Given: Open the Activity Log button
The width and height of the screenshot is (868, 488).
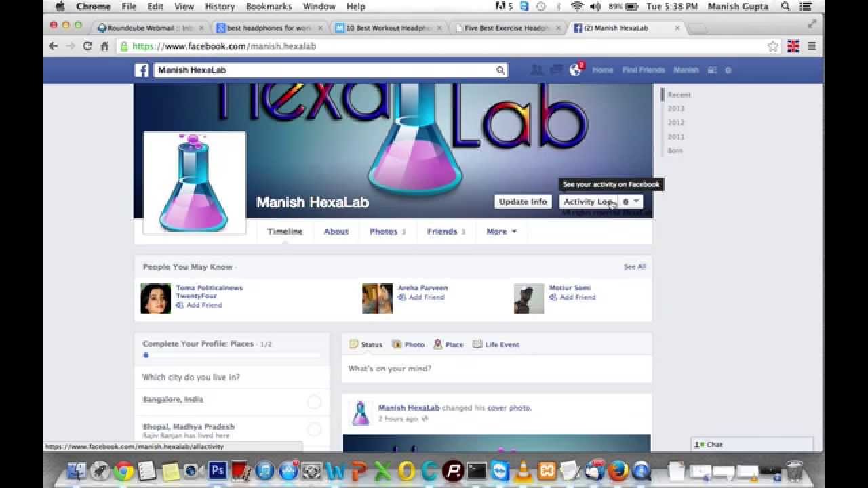Looking at the screenshot, I should [x=588, y=201].
